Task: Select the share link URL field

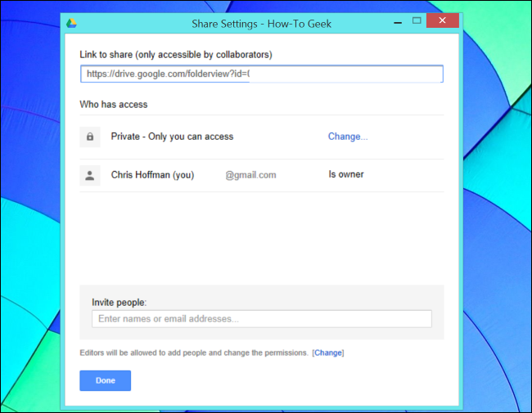Action: (x=262, y=74)
